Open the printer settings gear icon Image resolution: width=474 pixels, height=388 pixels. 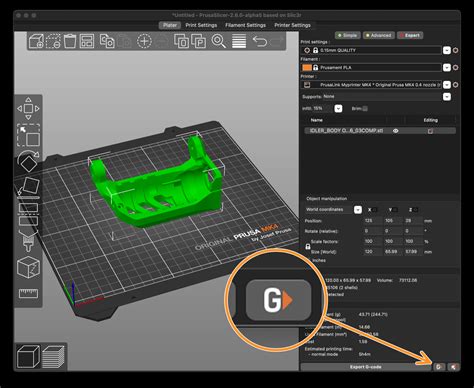(455, 85)
